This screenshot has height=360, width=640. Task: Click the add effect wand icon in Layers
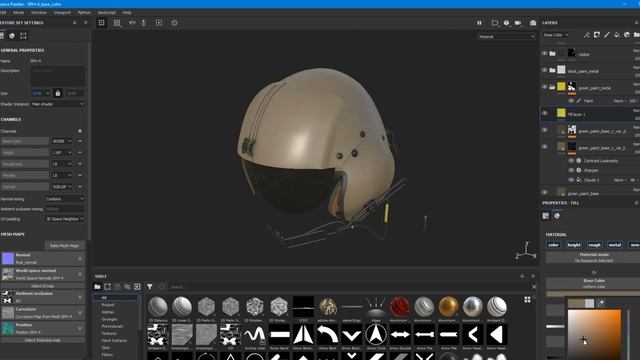click(x=587, y=35)
